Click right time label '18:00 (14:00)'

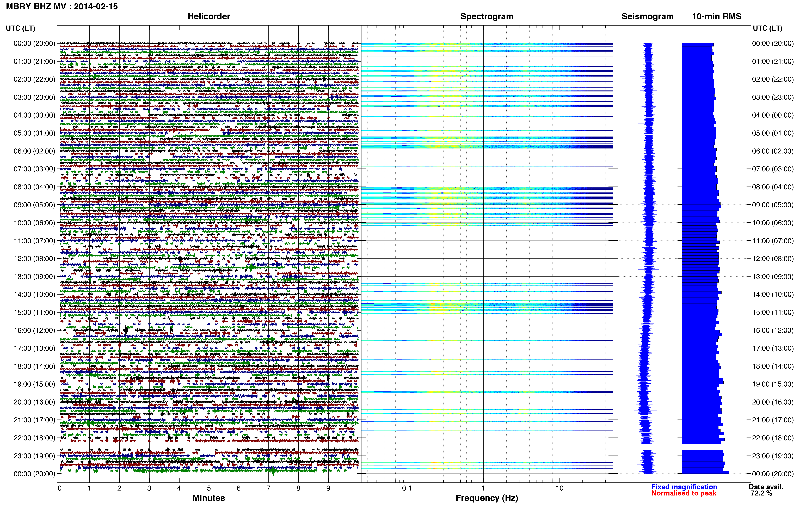tap(773, 366)
